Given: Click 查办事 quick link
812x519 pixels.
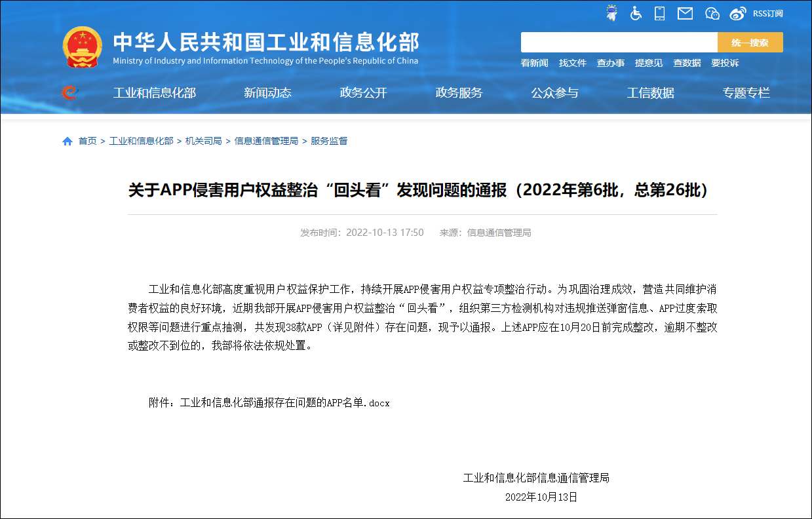Looking at the screenshot, I should click(610, 63).
